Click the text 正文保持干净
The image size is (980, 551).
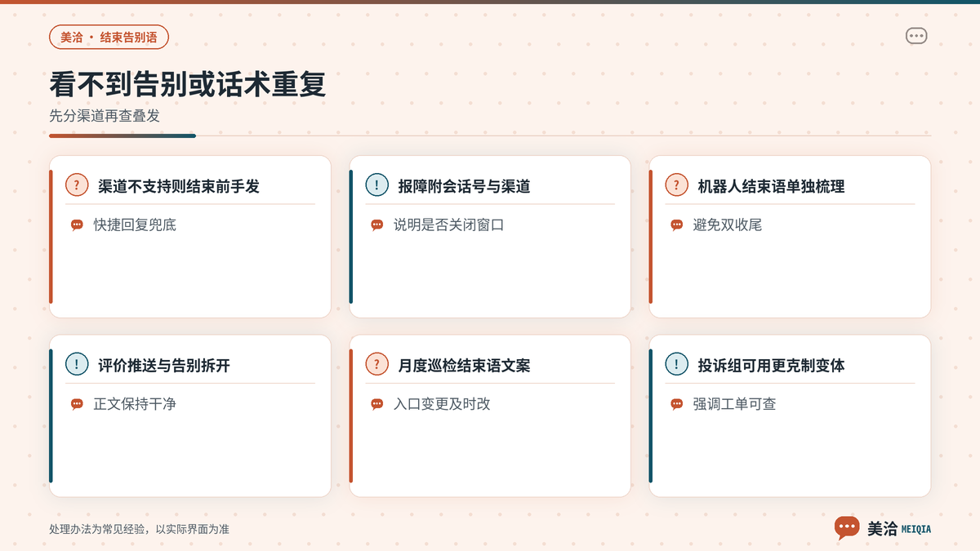coord(135,404)
